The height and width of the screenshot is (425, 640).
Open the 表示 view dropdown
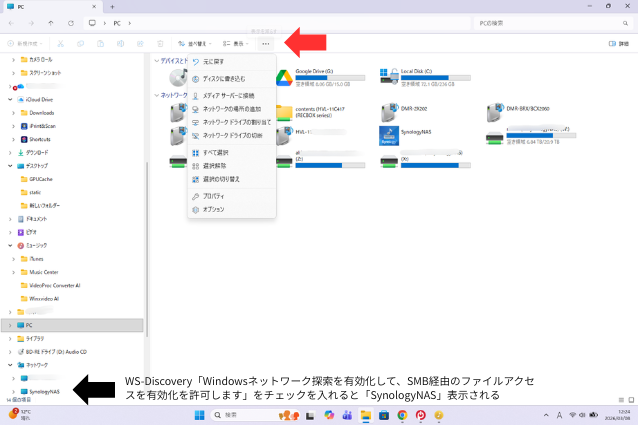[236, 44]
